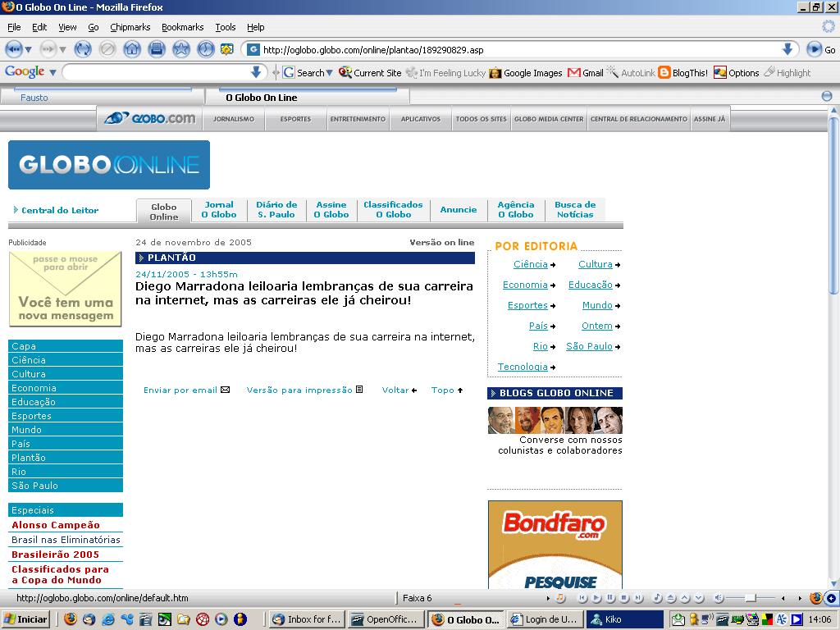The width and height of the screenshot is (840, 630).
Task: Expand the address bar URL dropdown
Action: [787, 50]
